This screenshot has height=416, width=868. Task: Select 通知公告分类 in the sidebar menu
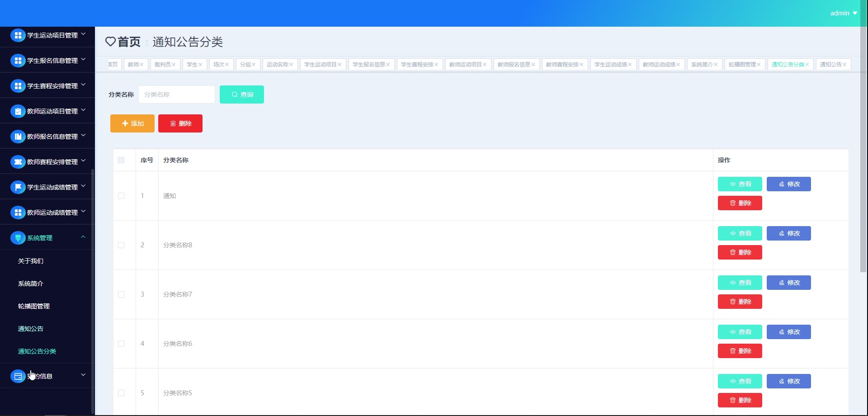click(37, 351)
